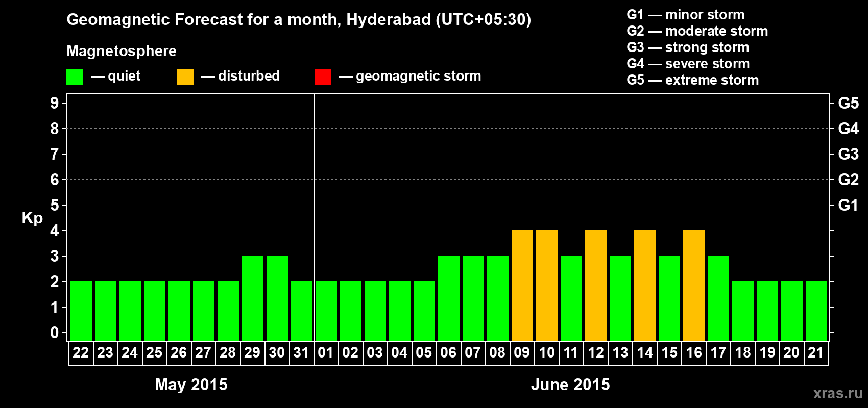
Task: Click the 'Magnetosphere' heading
Action: [x=122, y=52]
